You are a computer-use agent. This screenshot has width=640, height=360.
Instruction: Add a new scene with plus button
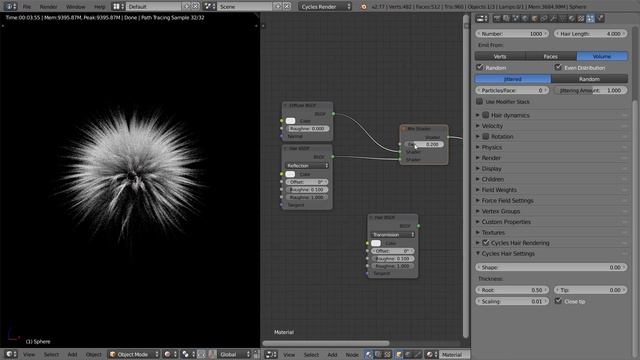click(278, 7)
